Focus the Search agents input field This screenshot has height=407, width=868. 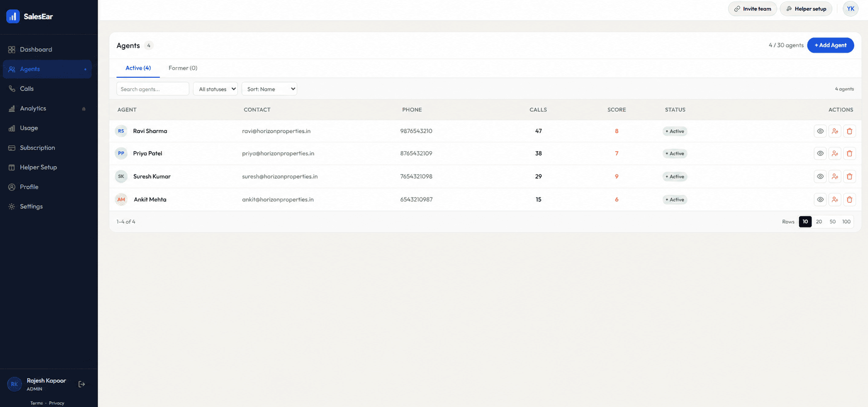[x=153, y=89]
